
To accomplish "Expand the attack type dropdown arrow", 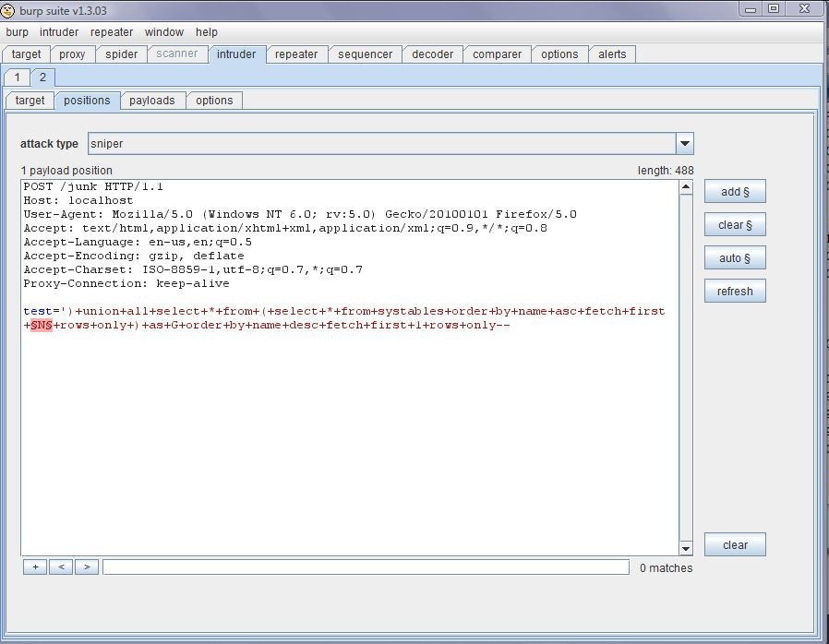I will coord(685,144).
